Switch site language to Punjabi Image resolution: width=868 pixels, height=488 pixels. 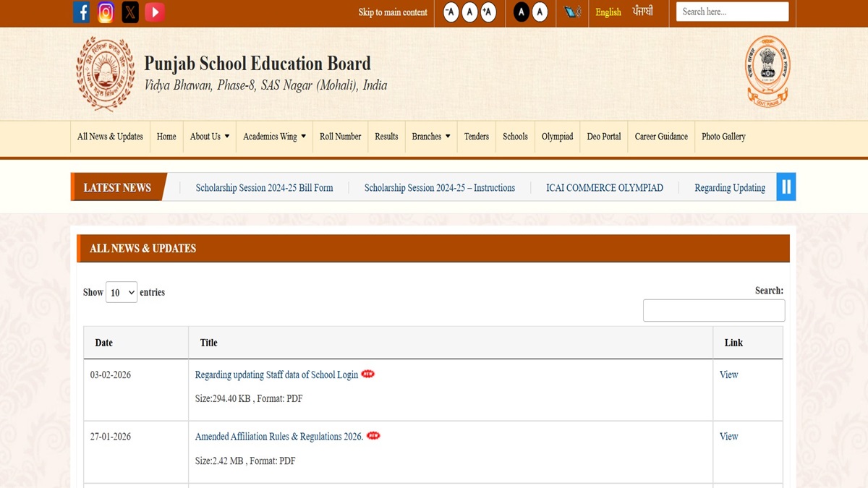[642, 12]
